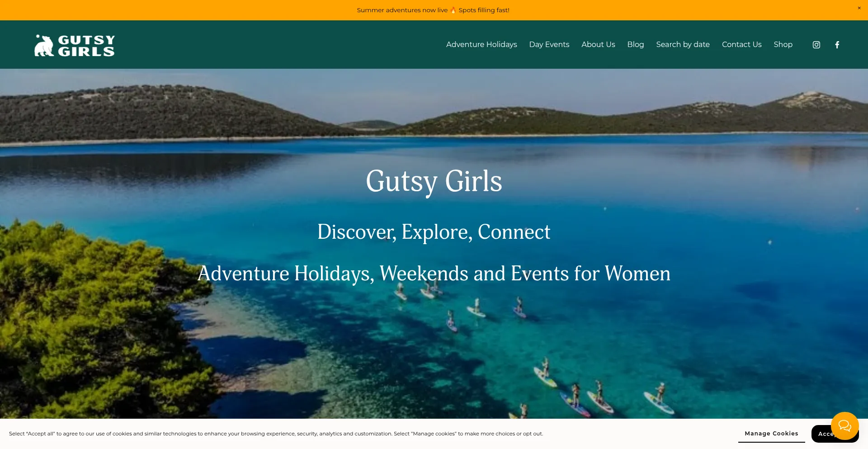Go to Contact Us page
868x449 pixels.
coord(741,44)
